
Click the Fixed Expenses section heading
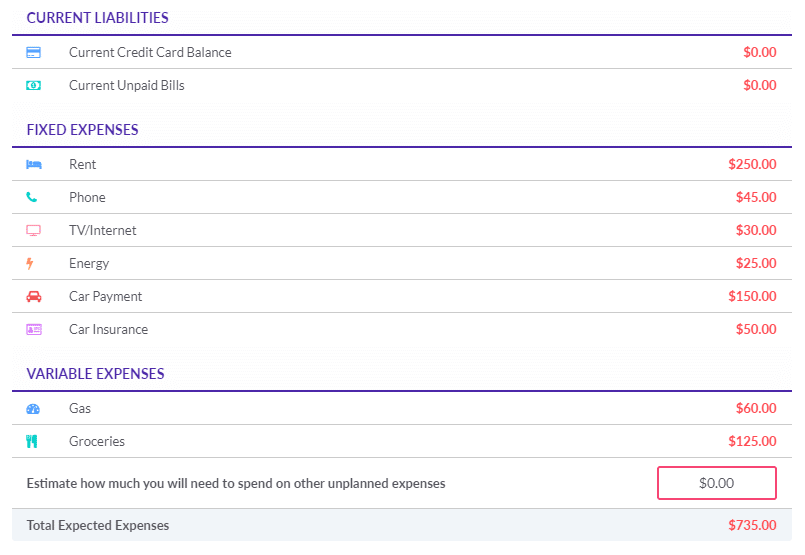[83, 130]
